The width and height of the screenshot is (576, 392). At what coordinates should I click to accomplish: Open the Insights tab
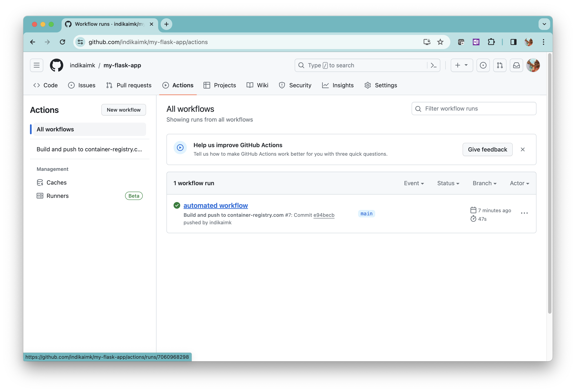point(338,85)
